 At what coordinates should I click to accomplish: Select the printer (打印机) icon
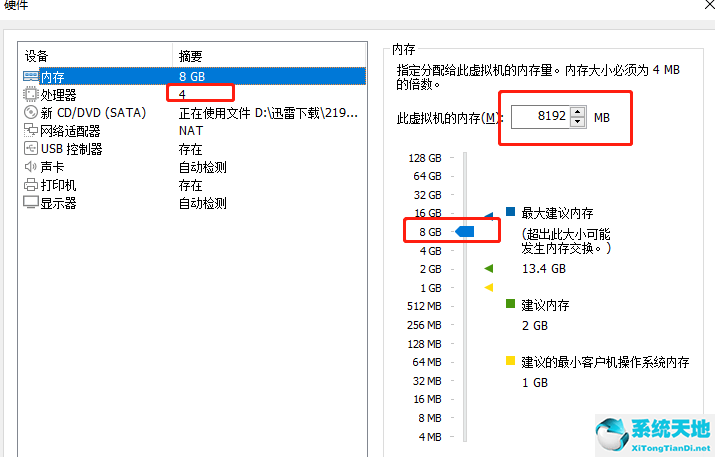pyautogui.click(x=31, y=185)
